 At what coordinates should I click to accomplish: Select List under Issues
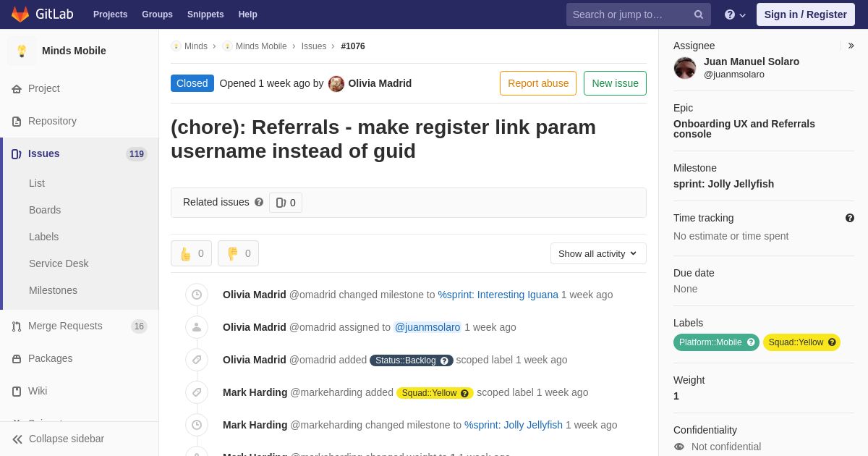click(37, 183)
